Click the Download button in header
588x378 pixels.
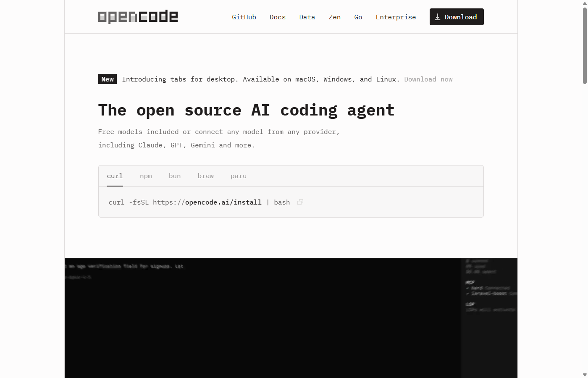(x=457, y=17)
